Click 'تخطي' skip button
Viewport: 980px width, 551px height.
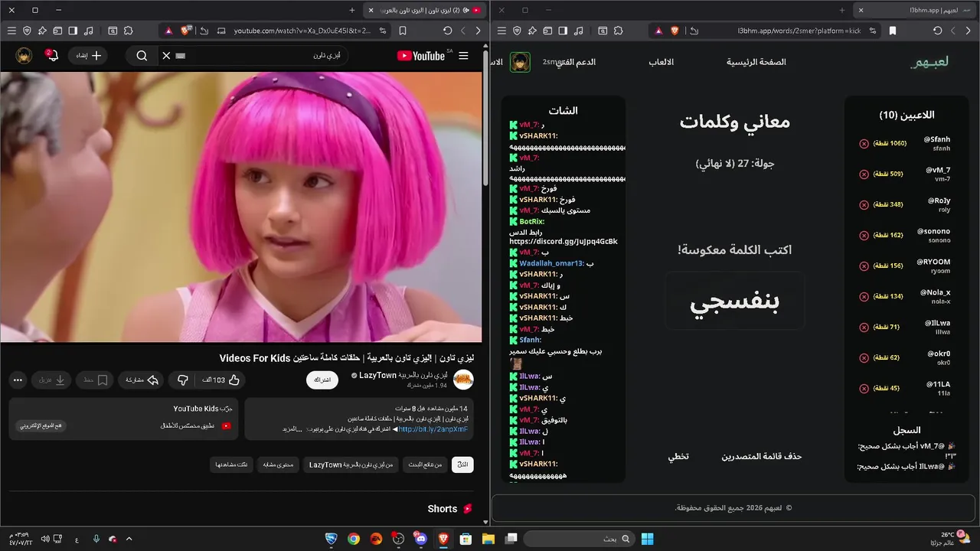678,456
